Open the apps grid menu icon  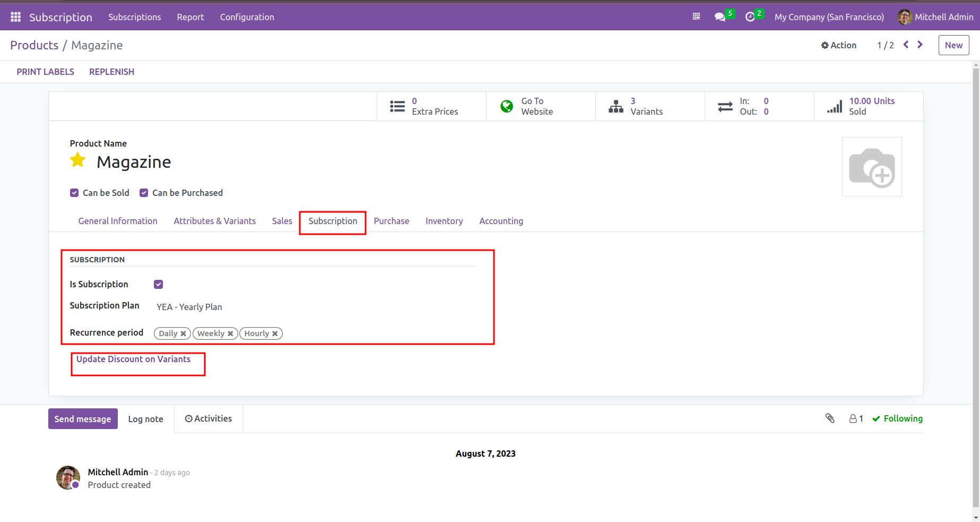coord(16,17)
